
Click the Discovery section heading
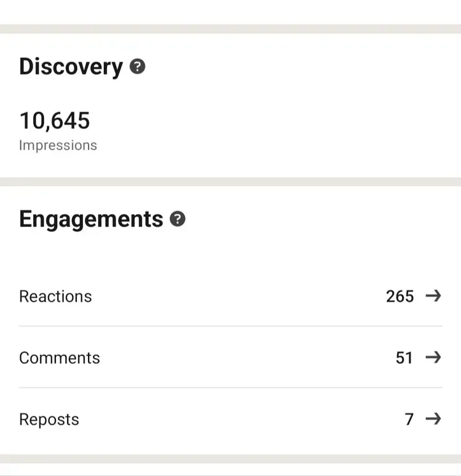(71, 67)
